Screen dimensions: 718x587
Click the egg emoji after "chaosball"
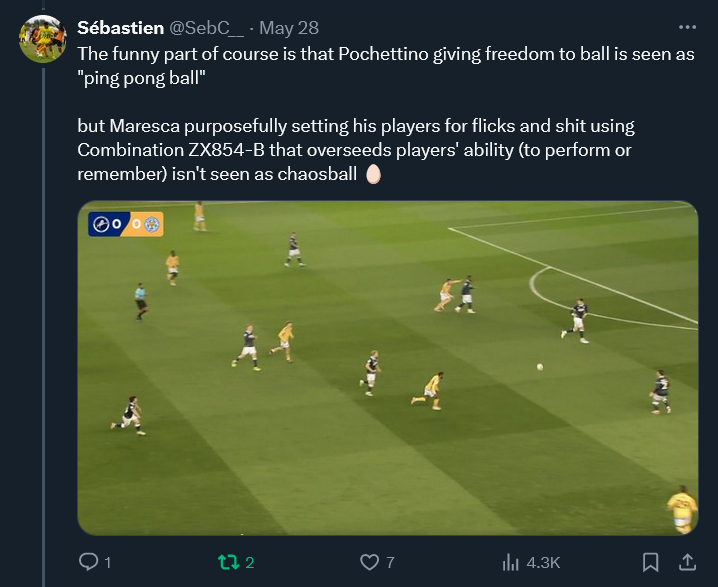click(374, 174)
